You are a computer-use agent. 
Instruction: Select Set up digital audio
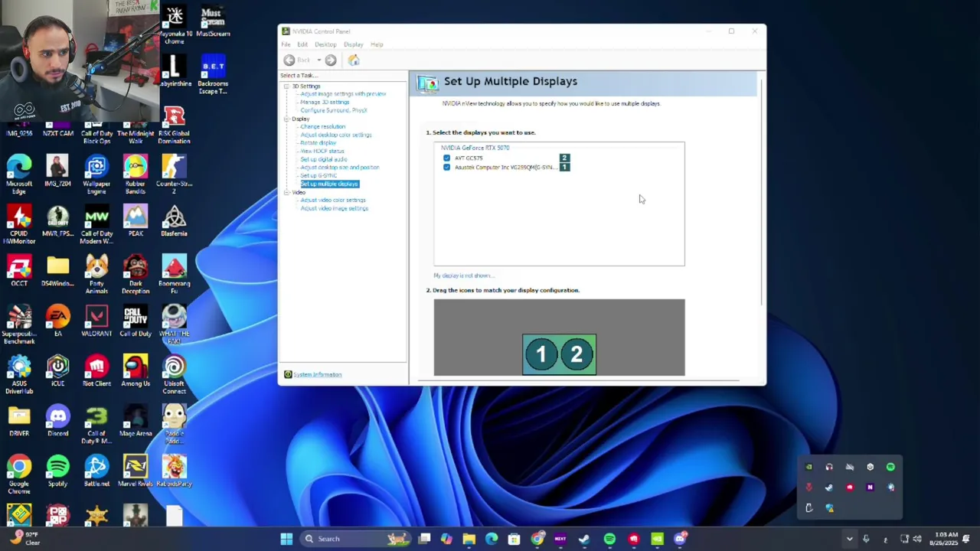pyautogui.click(x=323, y=159)
